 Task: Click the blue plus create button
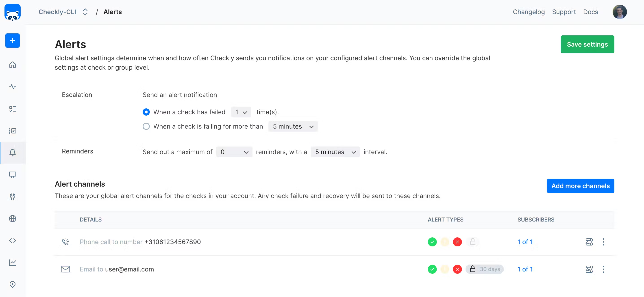pos(13,41)
